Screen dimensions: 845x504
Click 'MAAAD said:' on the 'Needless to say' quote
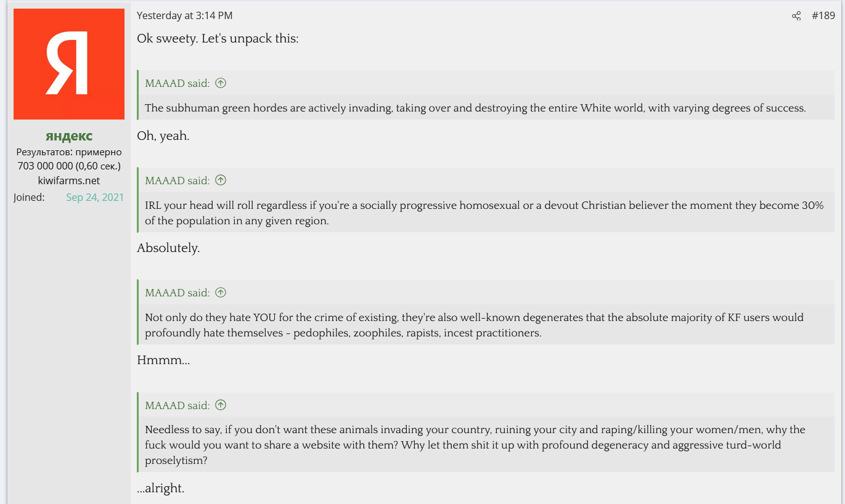click(177, 405)
